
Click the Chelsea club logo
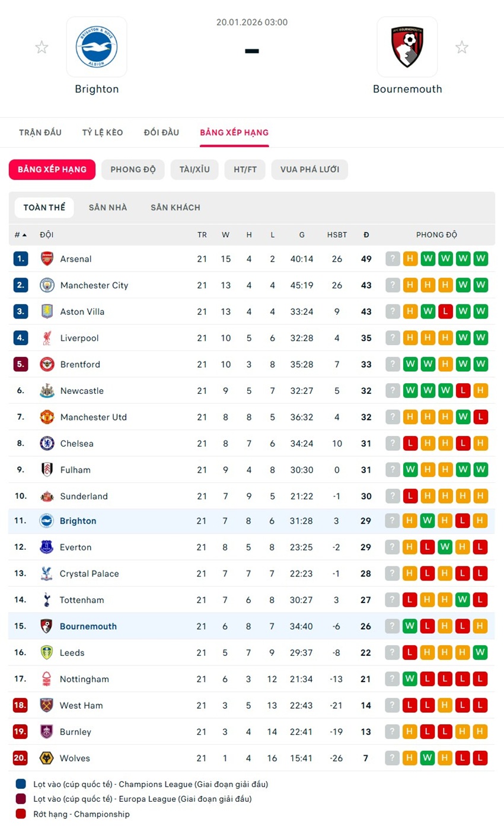pyautogui.click(x=47, y=443)
